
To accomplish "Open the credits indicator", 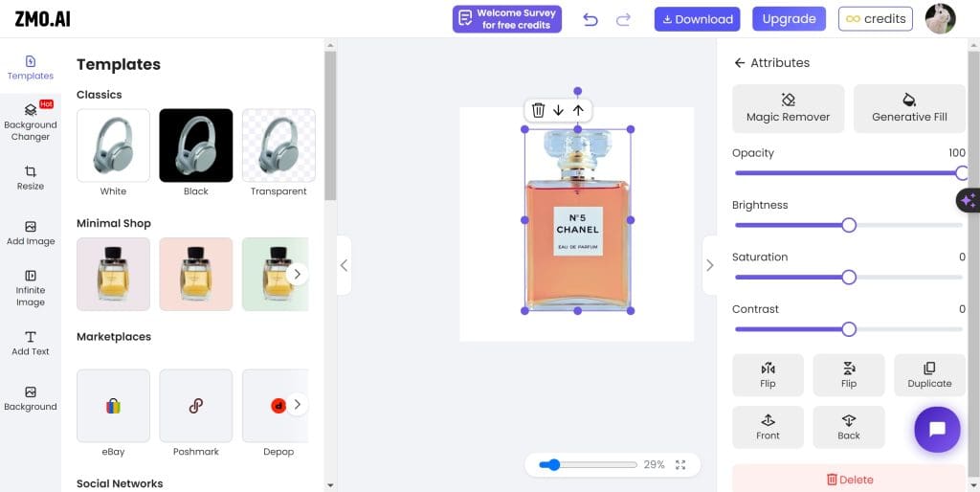I will click(x=876, y=19).
